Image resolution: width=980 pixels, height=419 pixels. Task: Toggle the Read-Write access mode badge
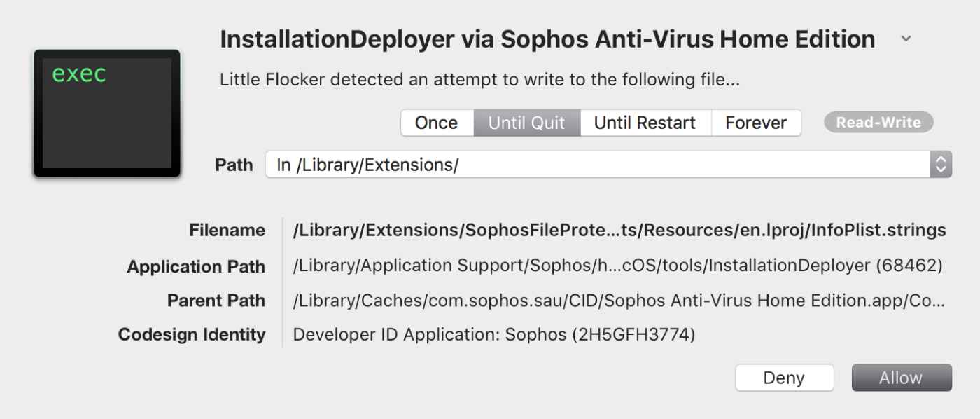click(x=878, y=123)
